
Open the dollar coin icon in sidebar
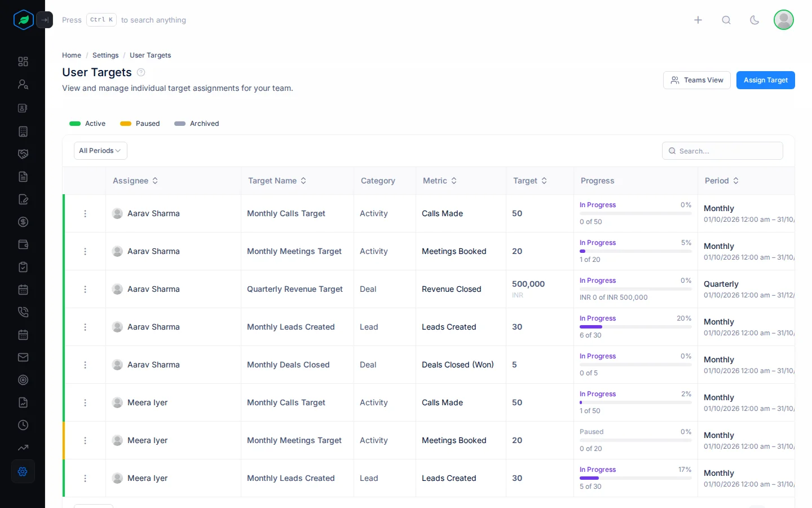[x=23, y=222]
